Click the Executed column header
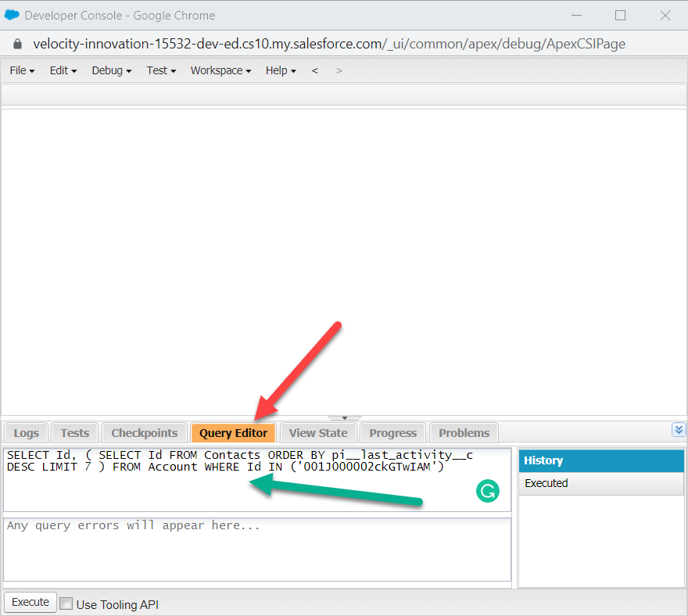The width and height of the screenshot is (688, 616). click(x=601, y=484)
